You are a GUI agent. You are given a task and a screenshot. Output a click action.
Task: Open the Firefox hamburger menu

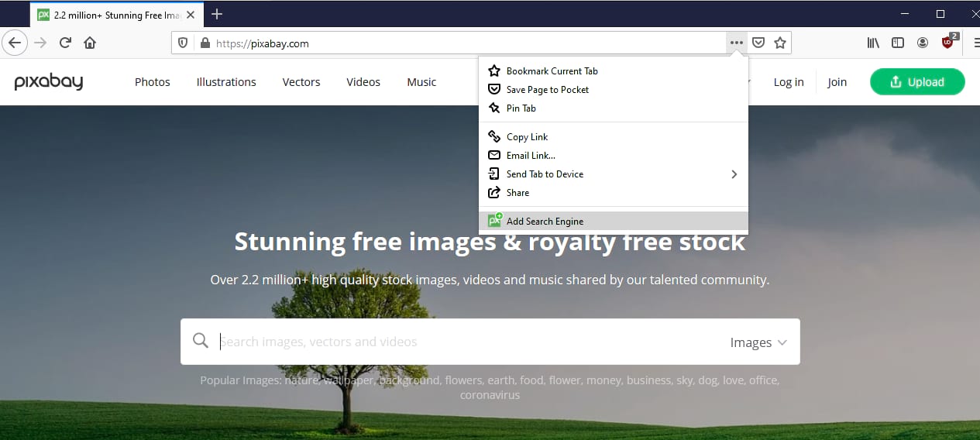coord(975,43)
